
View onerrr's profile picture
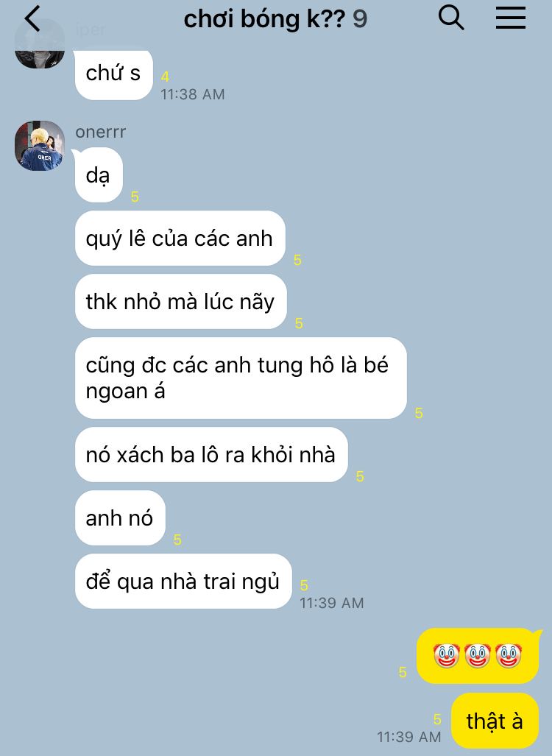(40, 146)
